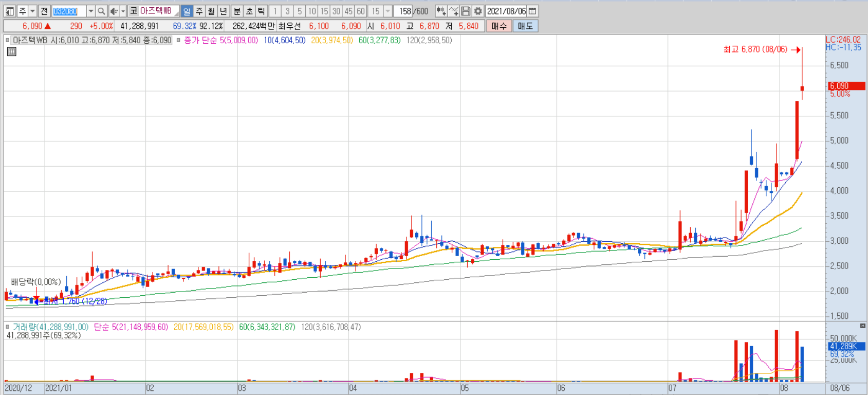
Task: Select second (초) chart period
Action: [x=249, y=11]
